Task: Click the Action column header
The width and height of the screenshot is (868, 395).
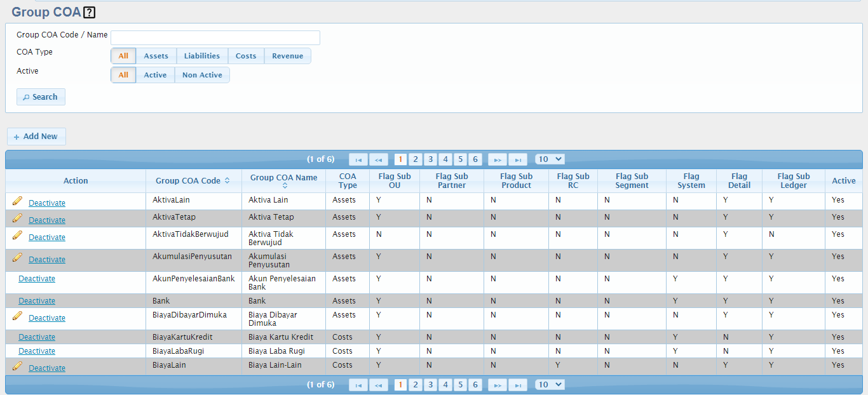Action: (x=76, y=181)
